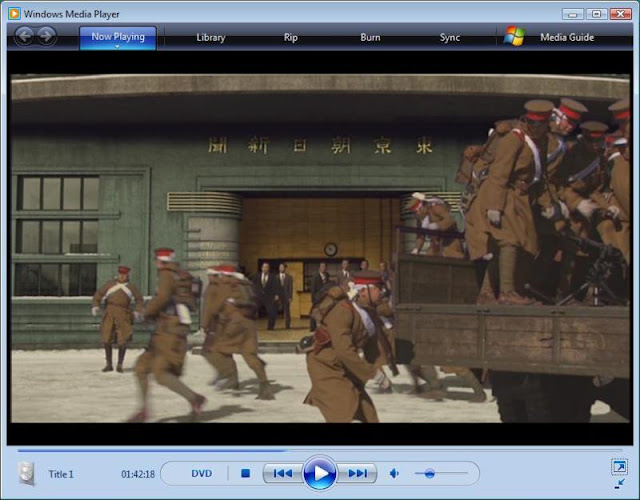
Task: Go back using the back arrow button
Action: pyautogui.click(x=24, y=36)
